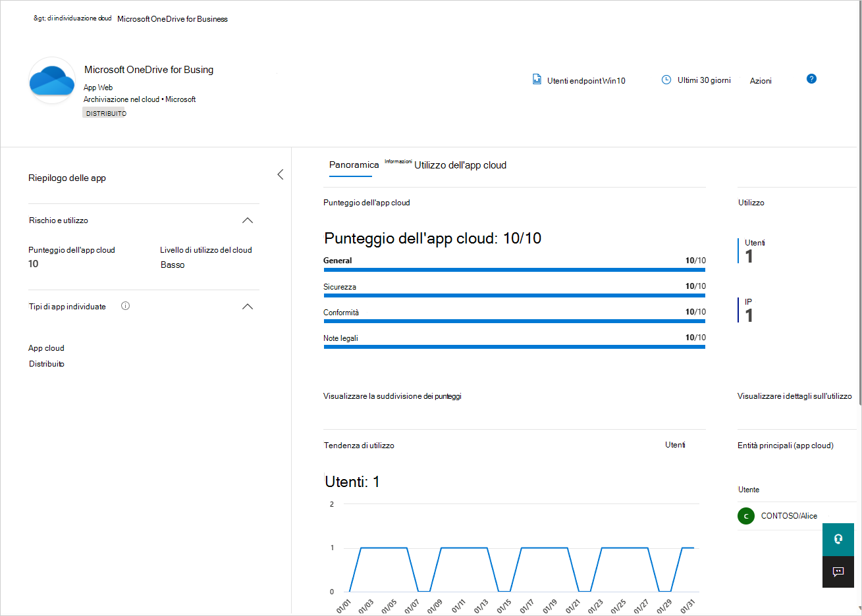Click the Microsoft OneDrive for Business breadcrumb
Screen dimensions: 862x616
pyautogui.click(x=173, y=19)
